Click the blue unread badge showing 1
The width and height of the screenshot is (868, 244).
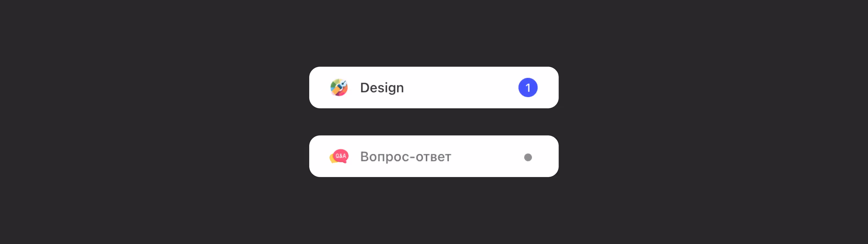click(528, 88)
